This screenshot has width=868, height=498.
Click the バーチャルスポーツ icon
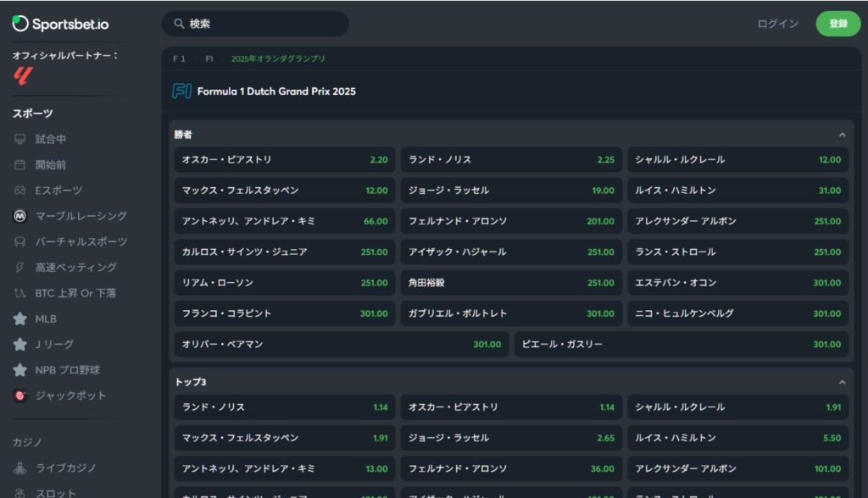[x=20, y=242]
